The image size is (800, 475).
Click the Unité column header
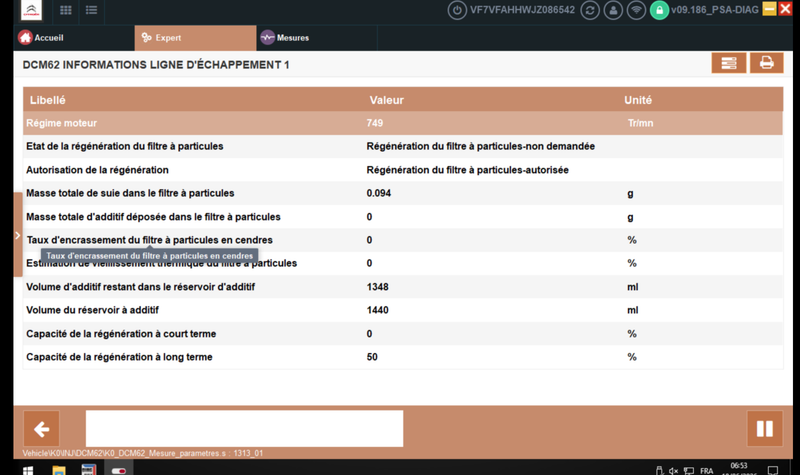tap(638, 100)
